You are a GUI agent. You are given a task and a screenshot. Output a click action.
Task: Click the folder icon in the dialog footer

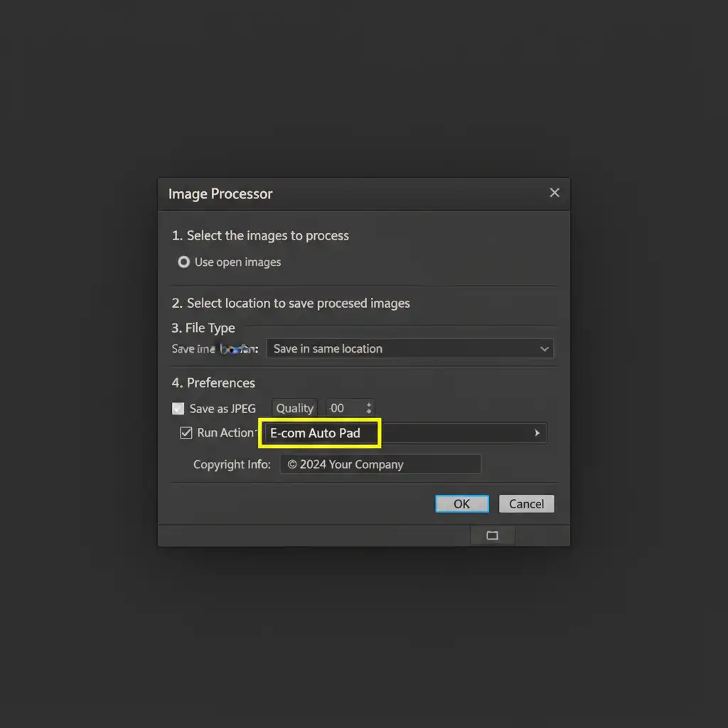click(492, 535)
